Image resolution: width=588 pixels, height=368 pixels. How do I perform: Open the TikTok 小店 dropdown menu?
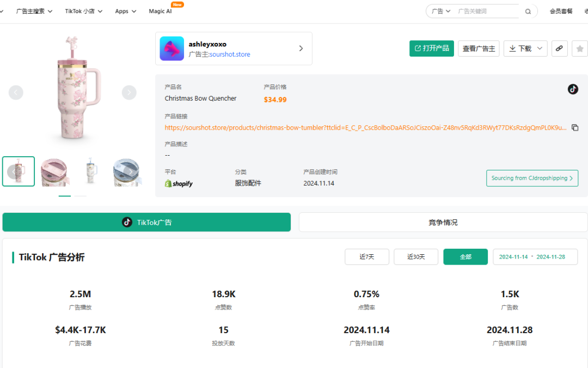pyautogui.click(x=84, y=11)
